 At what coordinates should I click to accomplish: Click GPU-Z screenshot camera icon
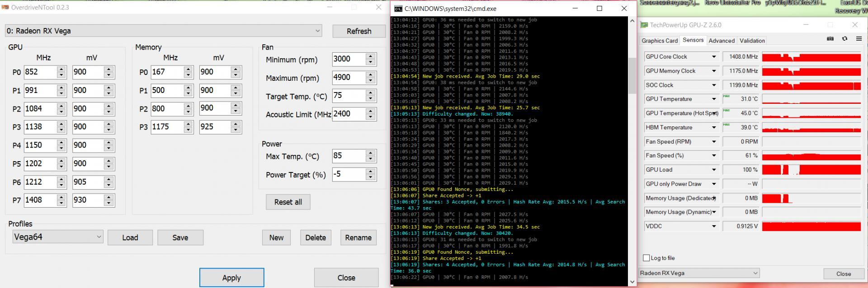point(830,39)
